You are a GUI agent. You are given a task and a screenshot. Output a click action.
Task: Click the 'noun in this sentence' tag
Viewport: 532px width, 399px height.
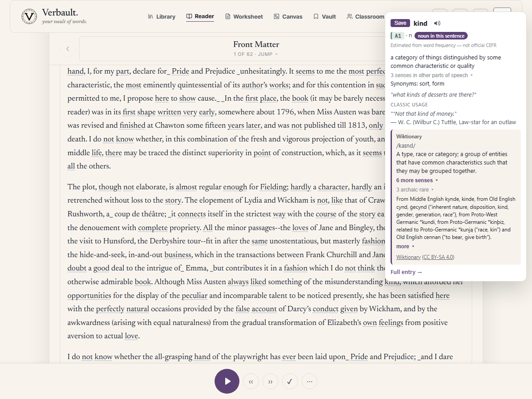(x=441, y=36)
